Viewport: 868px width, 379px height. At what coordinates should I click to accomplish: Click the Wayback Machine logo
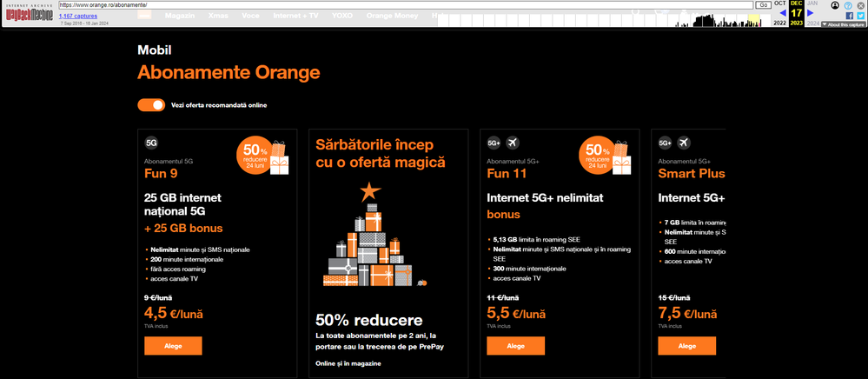tap(29, 14)
